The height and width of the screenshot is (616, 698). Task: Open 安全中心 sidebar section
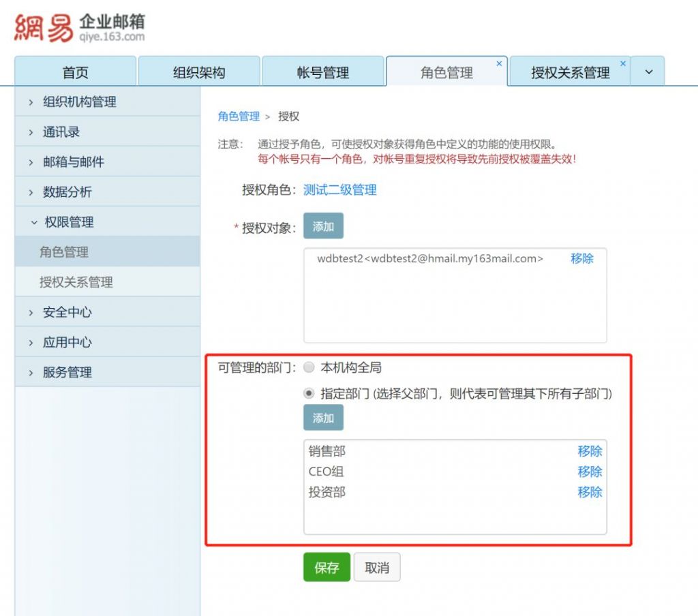[x=107, y=312]
